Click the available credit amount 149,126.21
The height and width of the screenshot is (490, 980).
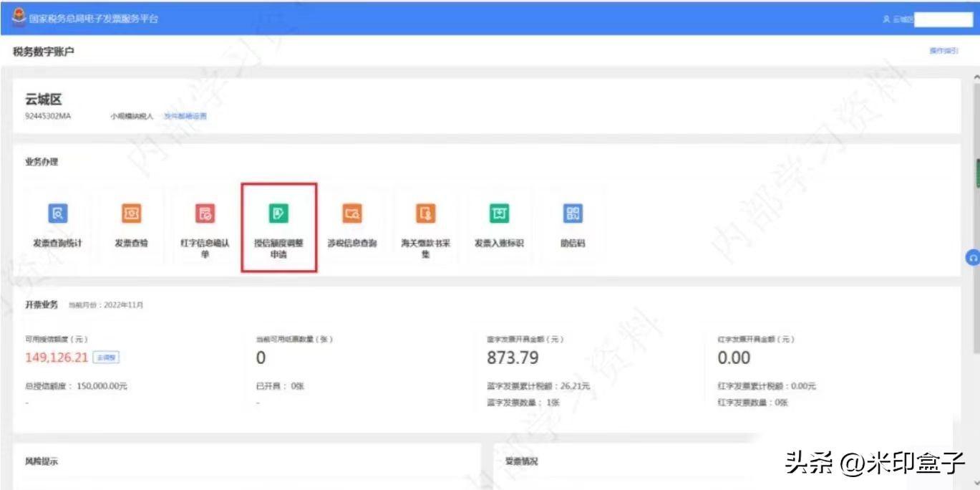click(x=57, y=357)
